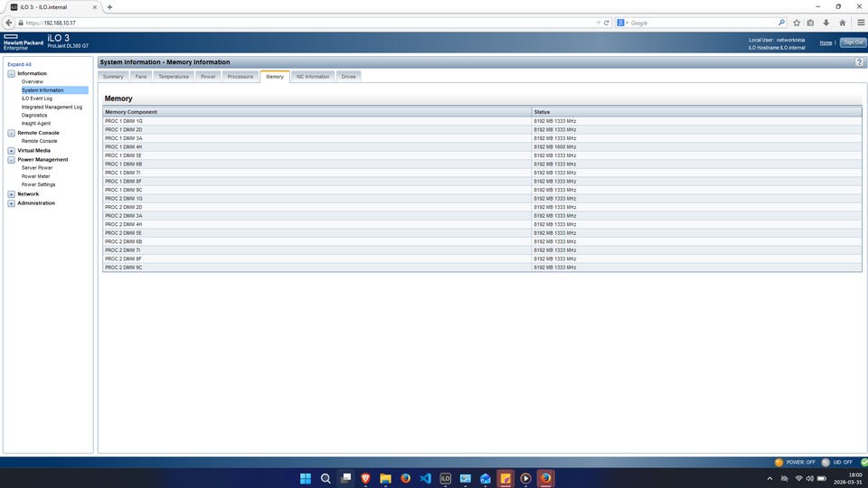Expand the Administration tree section
Viewport: 868px width, 488px height.
click(x=11, y=203)
